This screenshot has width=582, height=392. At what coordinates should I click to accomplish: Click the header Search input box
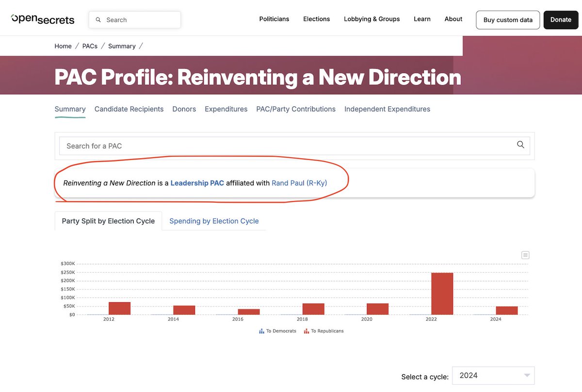[135, 20]
